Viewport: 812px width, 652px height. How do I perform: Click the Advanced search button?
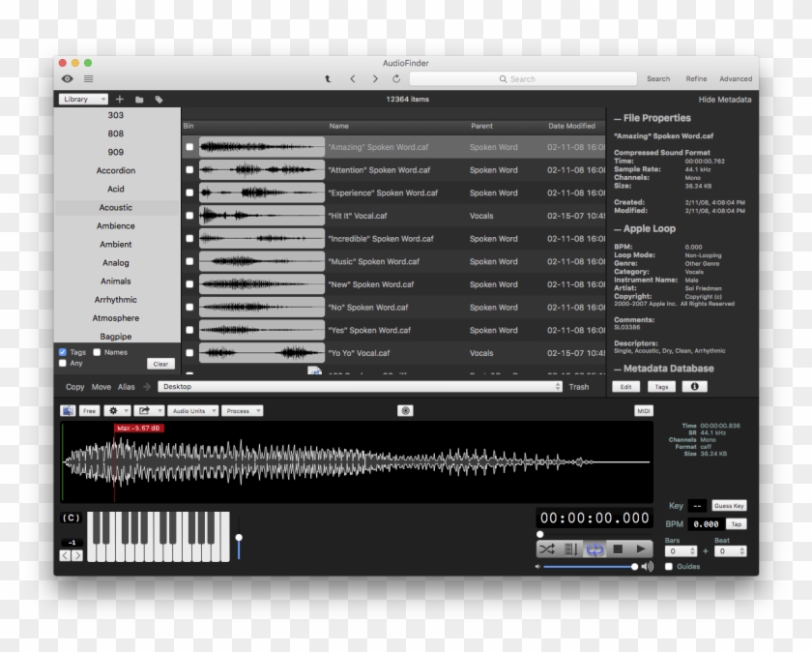tap(736, 78)
